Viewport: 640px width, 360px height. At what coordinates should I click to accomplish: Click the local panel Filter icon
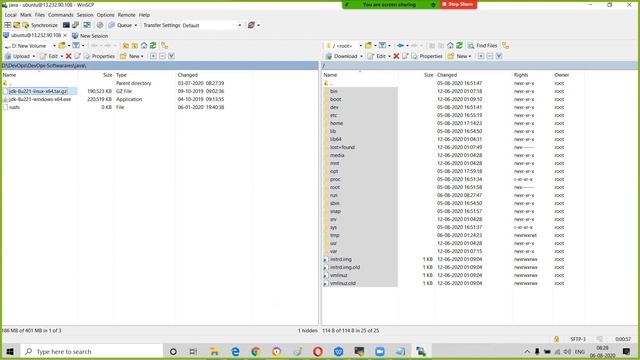[x=76, y=46]
